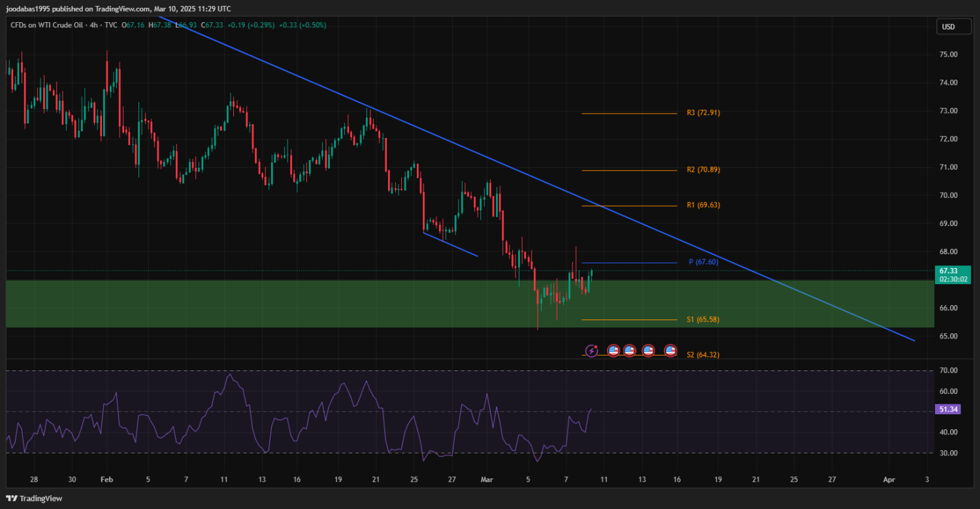Select the S1 (65.58) support label
980x509 pixels.
tap(703, 320)
